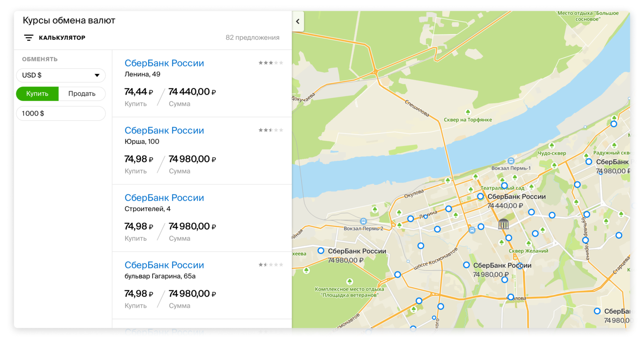Click the calculator filter icon
The height and width of the screenshot is (339, 644).
pyautogui.click(x=29, y=38)
